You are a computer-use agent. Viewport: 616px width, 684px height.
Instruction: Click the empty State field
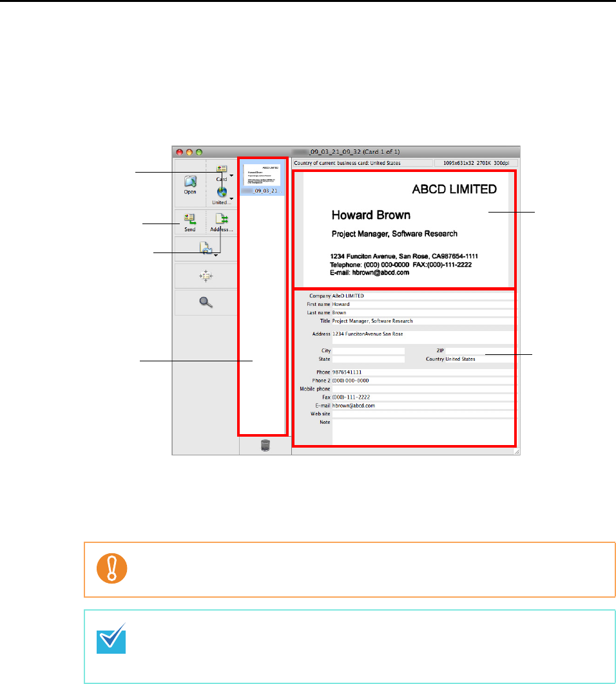[369, 359]
